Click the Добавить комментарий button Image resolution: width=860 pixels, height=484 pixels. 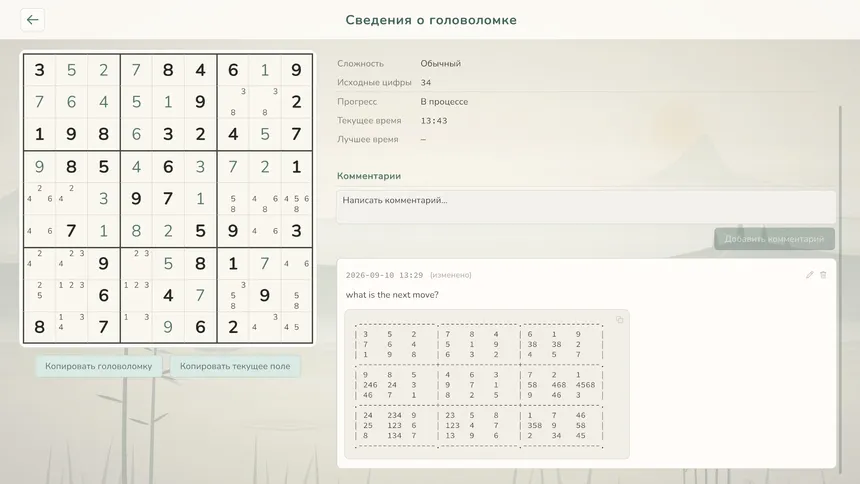(x=774, y=239)
